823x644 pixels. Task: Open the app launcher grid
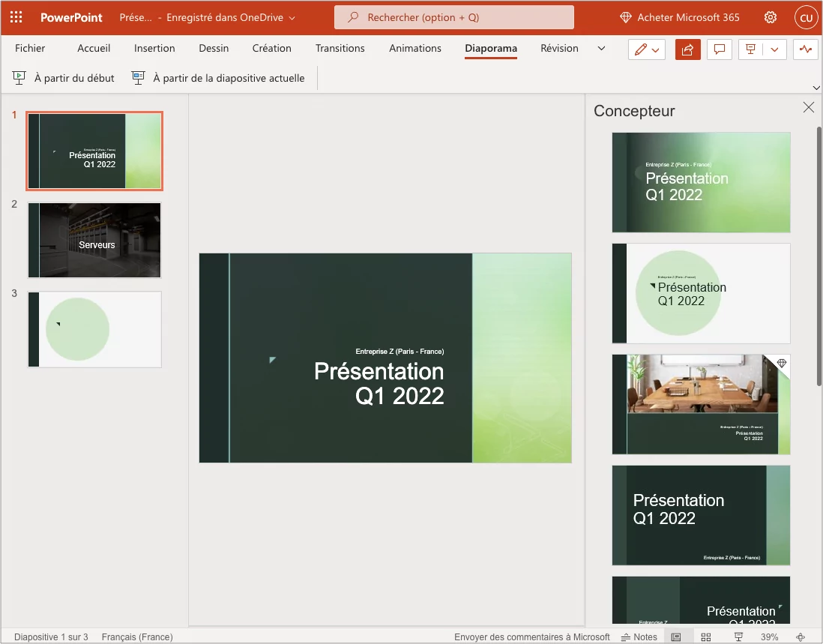[16, 17]
